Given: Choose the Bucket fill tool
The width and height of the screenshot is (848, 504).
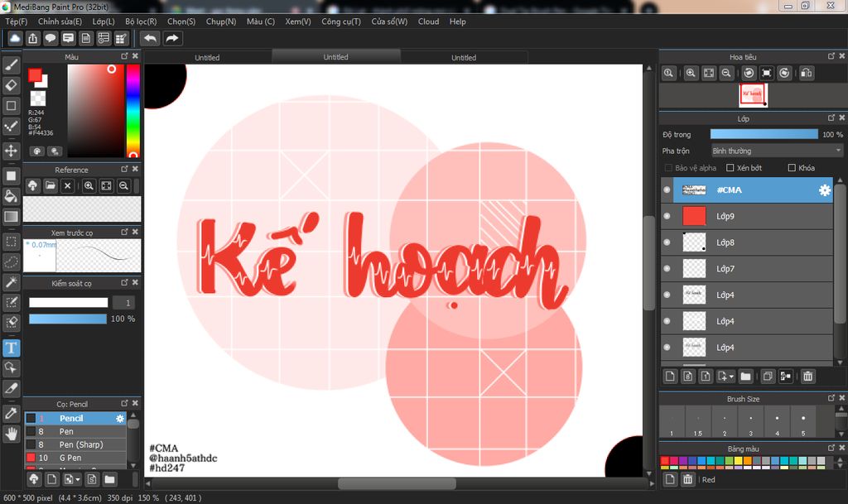Looking at the screenshot, I should point(11,195).
